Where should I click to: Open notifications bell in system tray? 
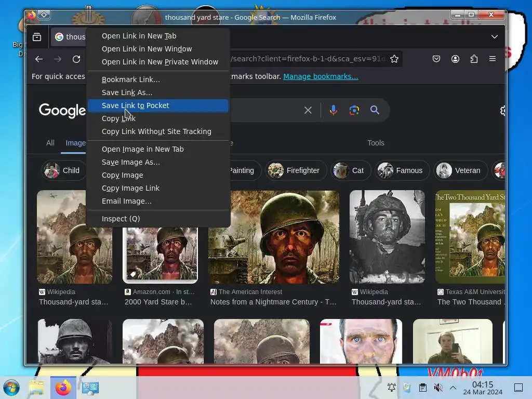coord(392,388)
